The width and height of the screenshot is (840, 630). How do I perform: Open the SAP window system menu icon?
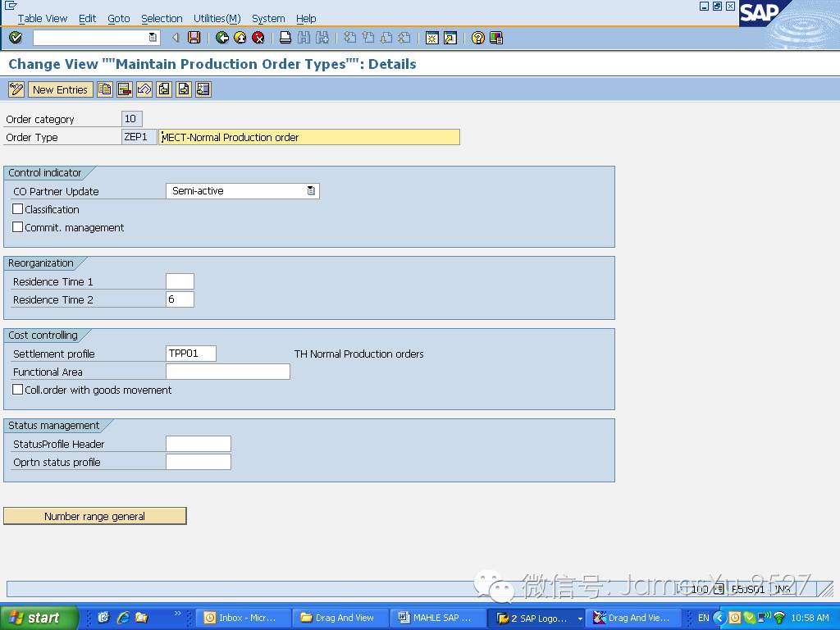[11, 6]
